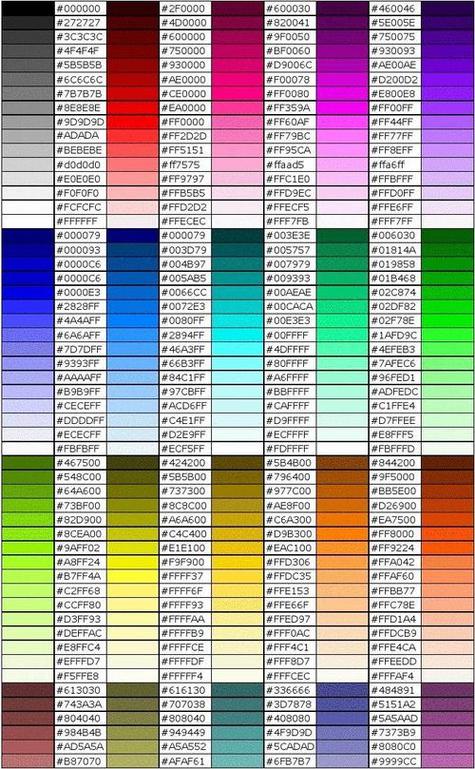Viewport: 475px width, 769px height.
Task: Pick the hot pink swatch left of #FF0080
Action: [238, 93]
